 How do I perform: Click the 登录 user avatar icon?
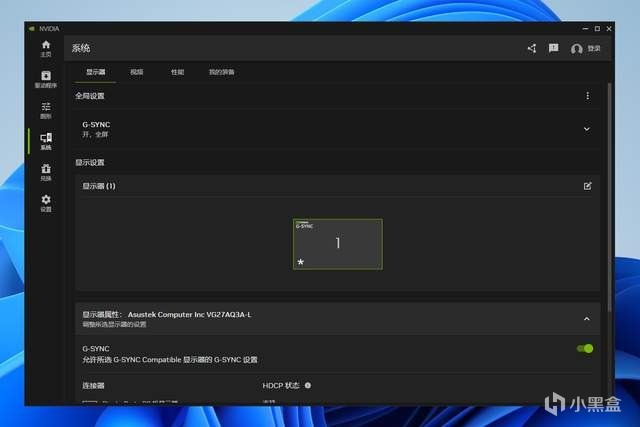[576, 49]
